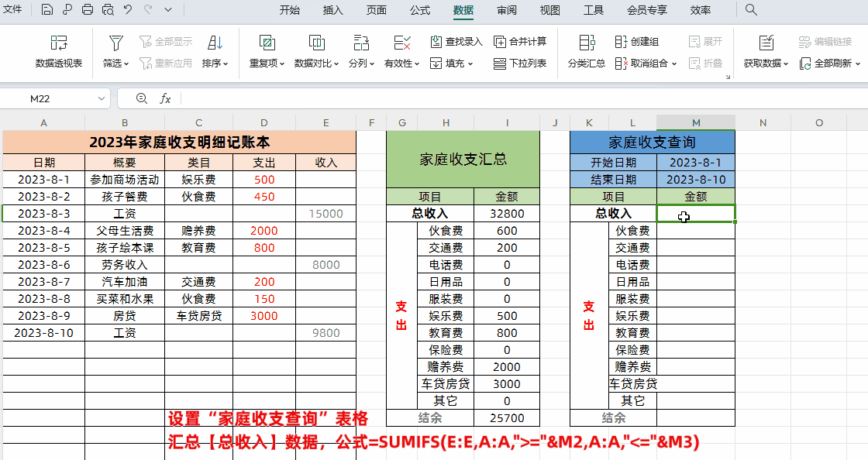This screenshot has width=868, height=460.
Task: Open the 全部刷新 refresh all dropdown
Action: click(x=830, y=63)
